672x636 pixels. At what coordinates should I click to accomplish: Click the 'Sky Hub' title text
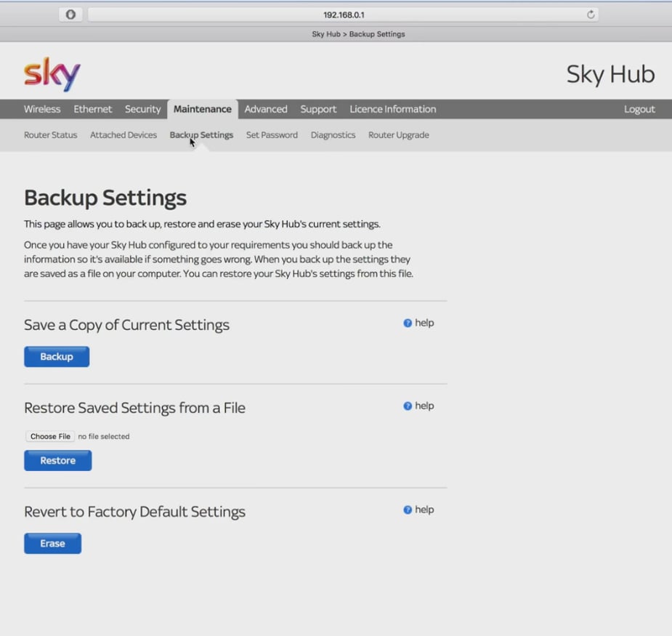pyautogui.click(x=610, y=74)
